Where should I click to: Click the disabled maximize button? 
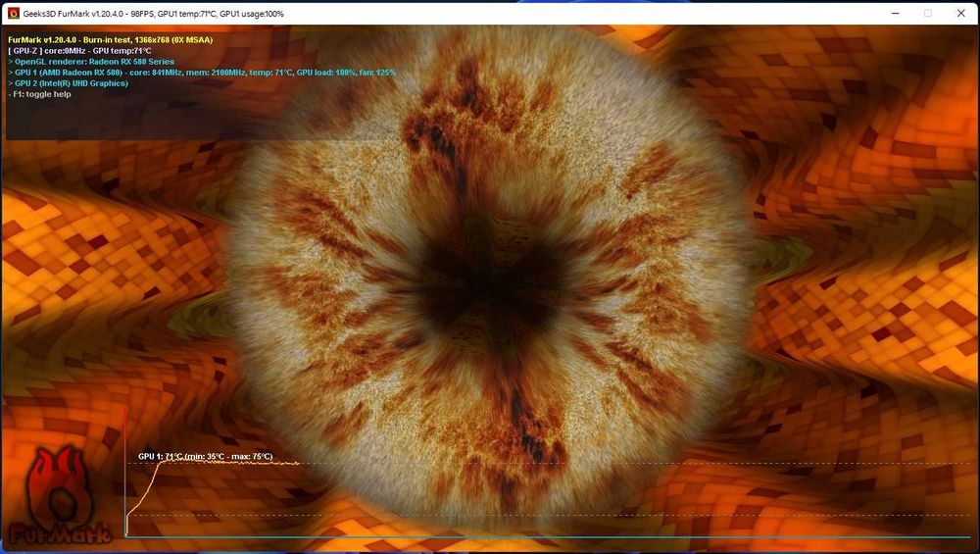tap(927, 13)
